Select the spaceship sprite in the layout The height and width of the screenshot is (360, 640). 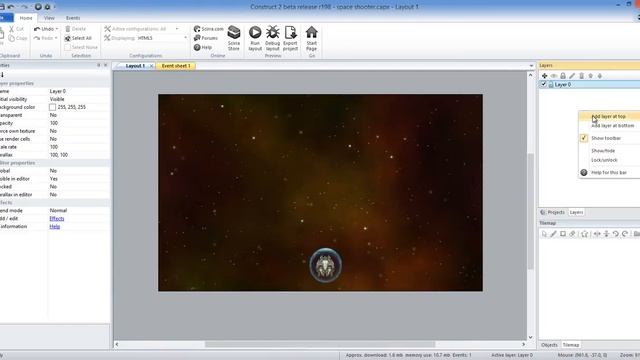(x=325, y=265)
